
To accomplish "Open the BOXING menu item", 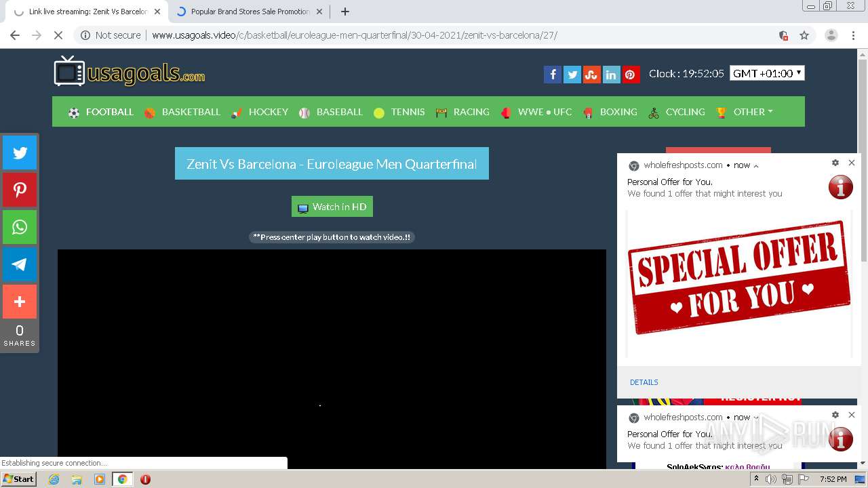I will point(610,112).
